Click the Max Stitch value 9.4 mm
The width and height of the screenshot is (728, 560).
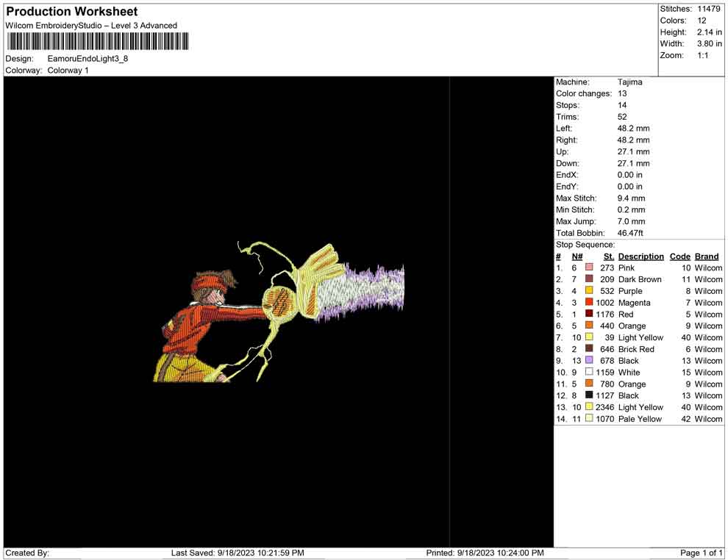[631, 198]
